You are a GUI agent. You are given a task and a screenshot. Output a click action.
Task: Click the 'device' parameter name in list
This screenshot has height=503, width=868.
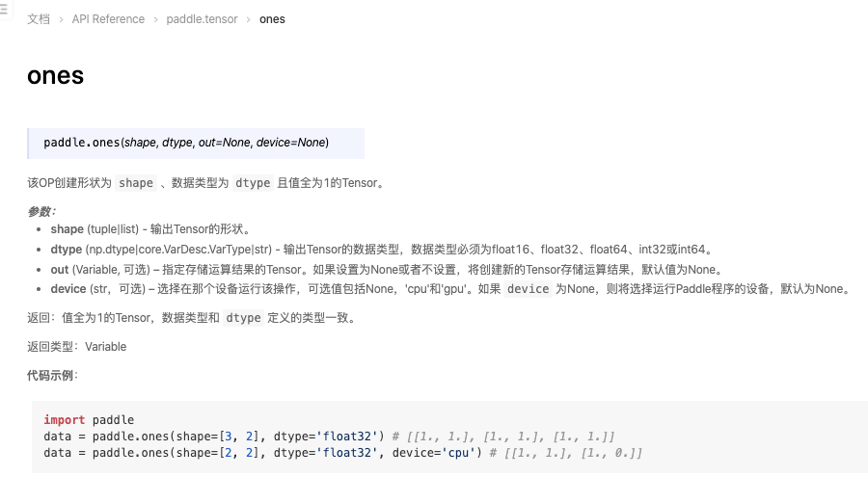coord(68,289)
